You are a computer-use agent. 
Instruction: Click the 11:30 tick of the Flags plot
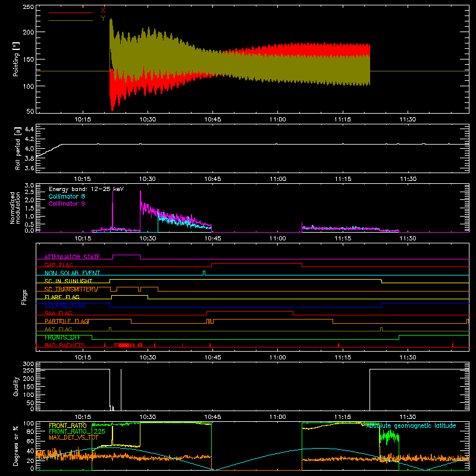click(x=408, y=358)
